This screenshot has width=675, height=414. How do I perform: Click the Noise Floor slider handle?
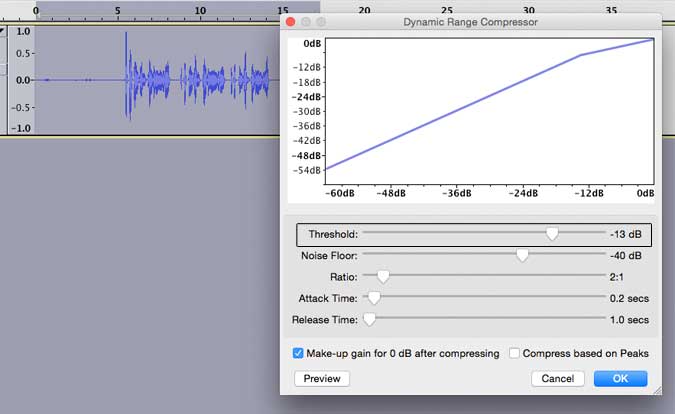[522, 255]
